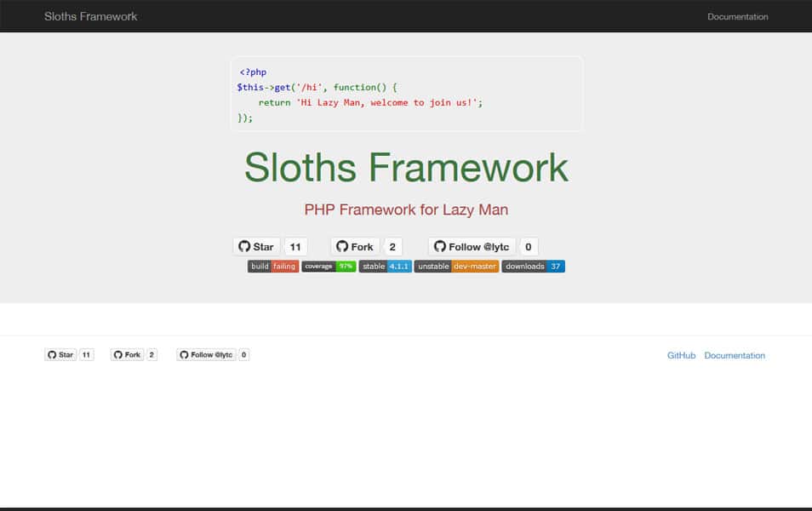Open the footer fork count 2

pyautogui.click(x=152, y=355)
